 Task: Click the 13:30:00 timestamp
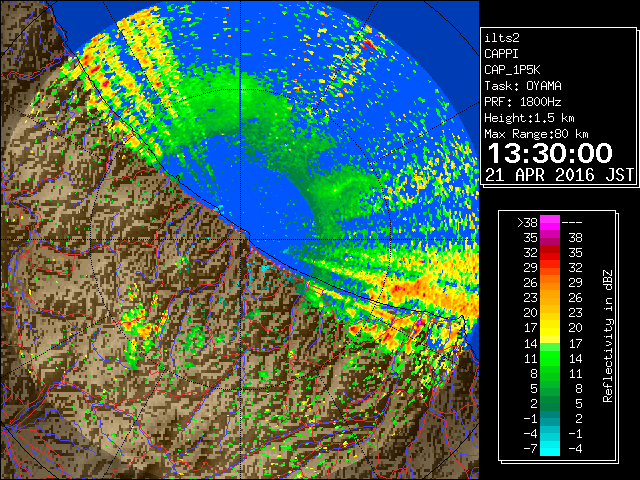coord(550,153)
